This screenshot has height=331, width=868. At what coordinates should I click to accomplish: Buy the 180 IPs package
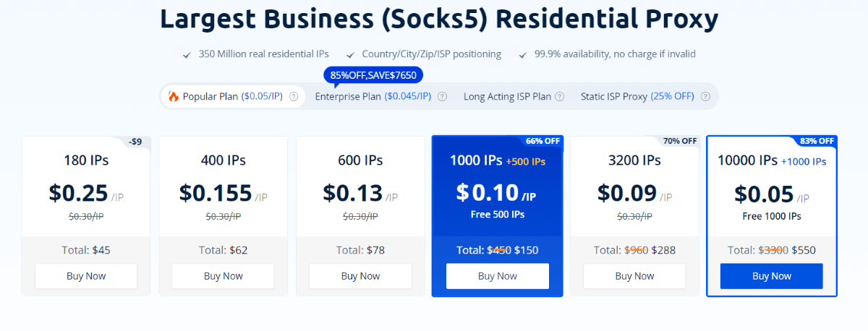click(x=86, y=276)
